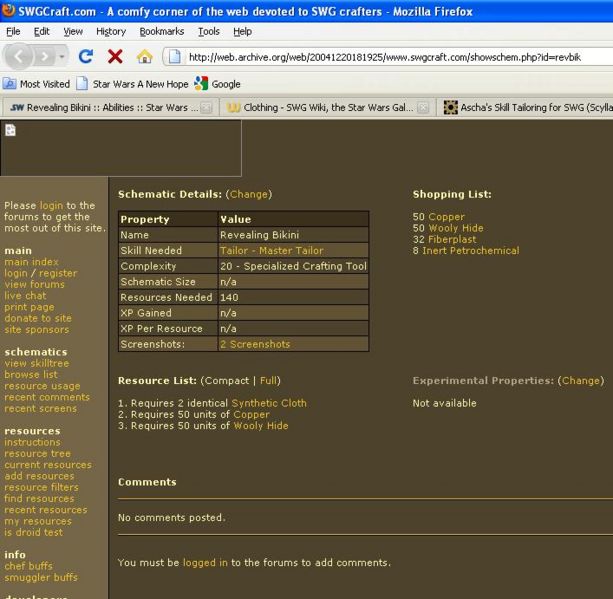The image size is (613, 599).
Task: Click the broken image icon in banner
Action: [x=10, y=130]
